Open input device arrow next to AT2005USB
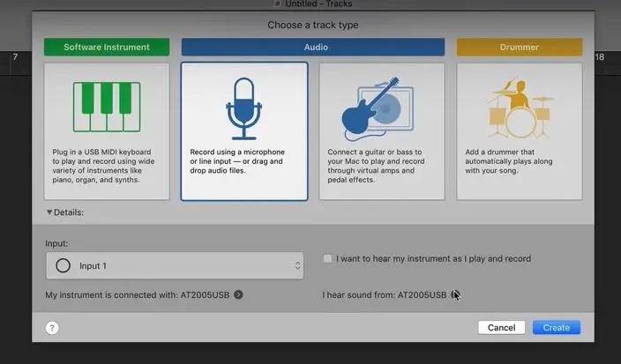This screenshot has height=364, width=621. 239,295
